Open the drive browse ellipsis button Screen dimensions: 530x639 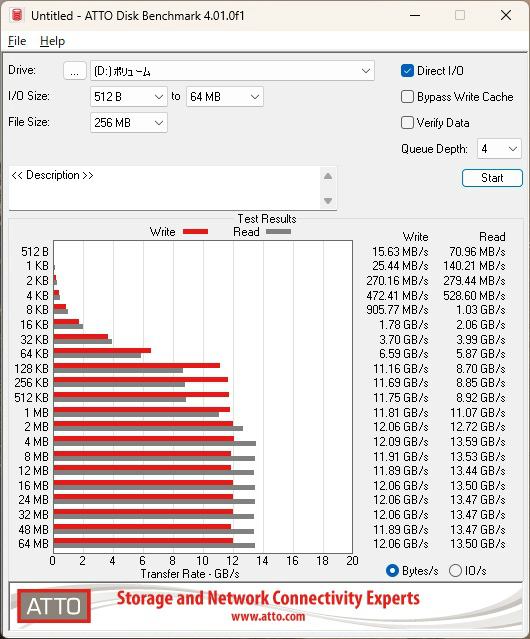click(x=75, y=71)
